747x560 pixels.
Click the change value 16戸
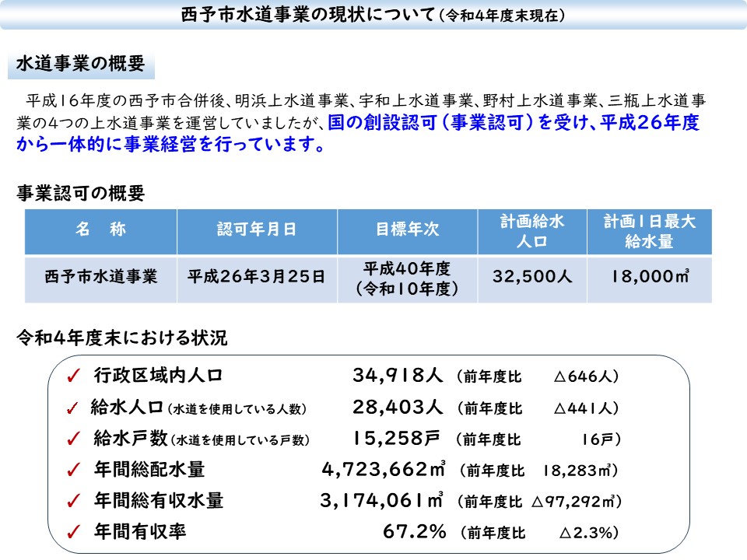pyautogui.click(x=598, y=439)
